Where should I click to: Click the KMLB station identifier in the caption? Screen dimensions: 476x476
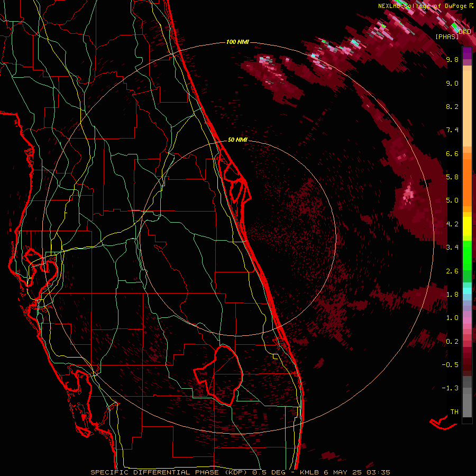[x=309, y=472]
